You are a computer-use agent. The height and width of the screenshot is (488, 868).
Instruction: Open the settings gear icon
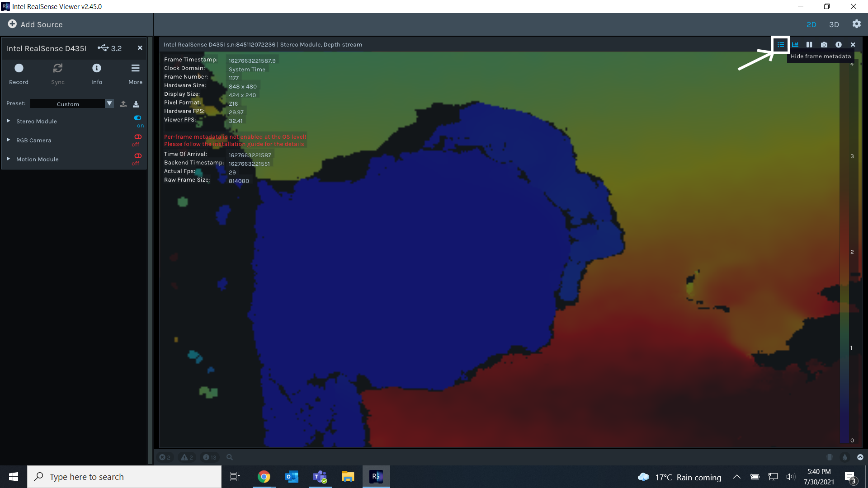(856, 24)
